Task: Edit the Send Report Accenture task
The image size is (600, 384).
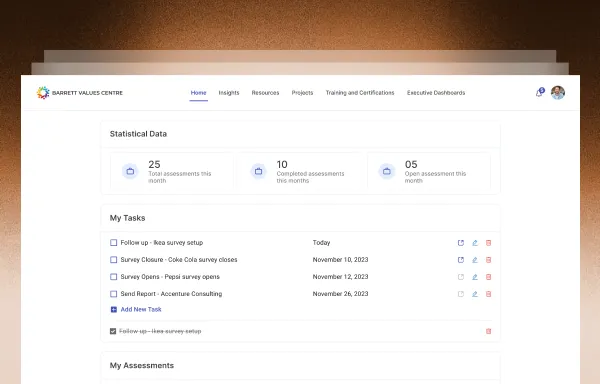Action: click(x=475, y=294)
